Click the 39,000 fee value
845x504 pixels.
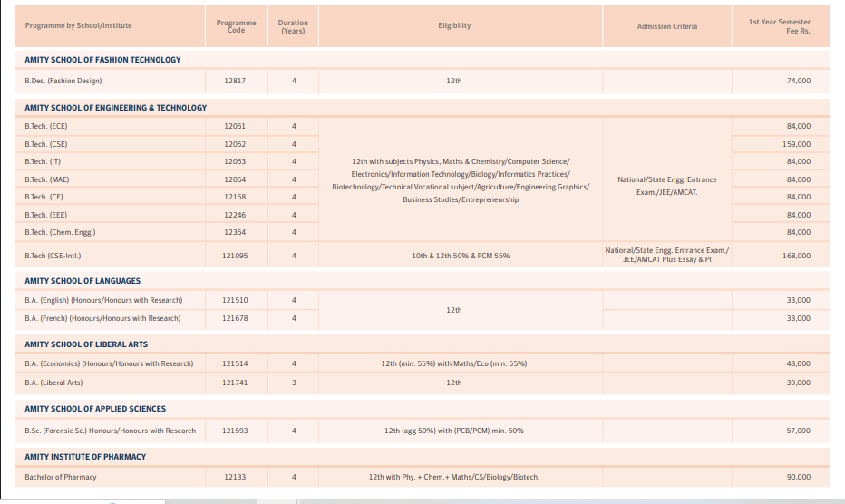coord(799,383)
